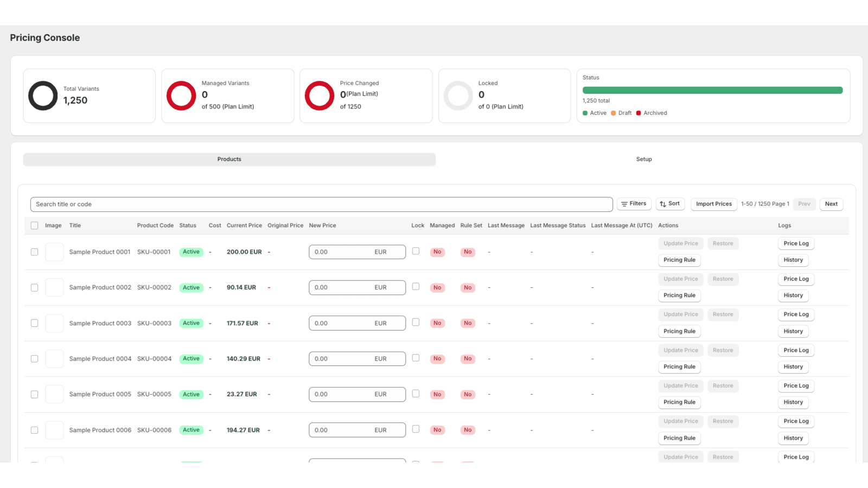Click the Total Variants donut gauge
The image size is (868, 488).
42,95
